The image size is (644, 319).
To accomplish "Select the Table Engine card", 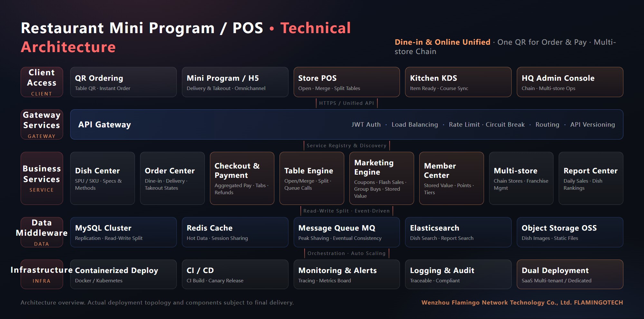I will point(312,178).
